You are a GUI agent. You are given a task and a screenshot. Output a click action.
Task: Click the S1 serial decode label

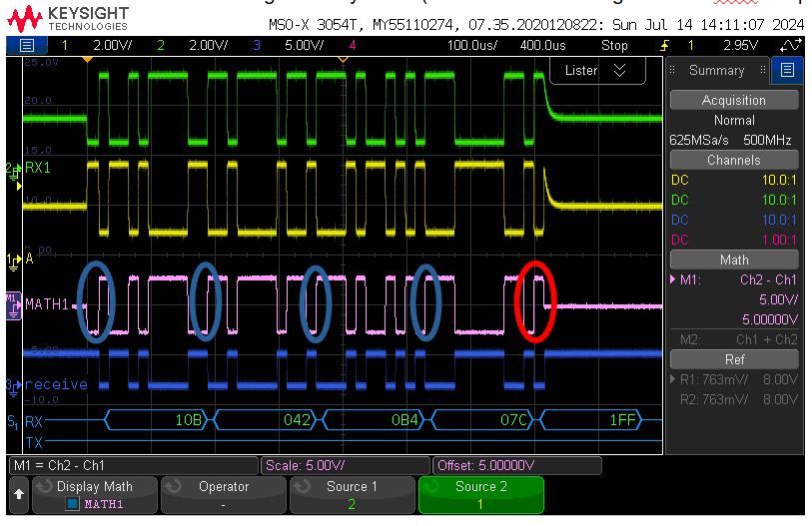[12, 421]
